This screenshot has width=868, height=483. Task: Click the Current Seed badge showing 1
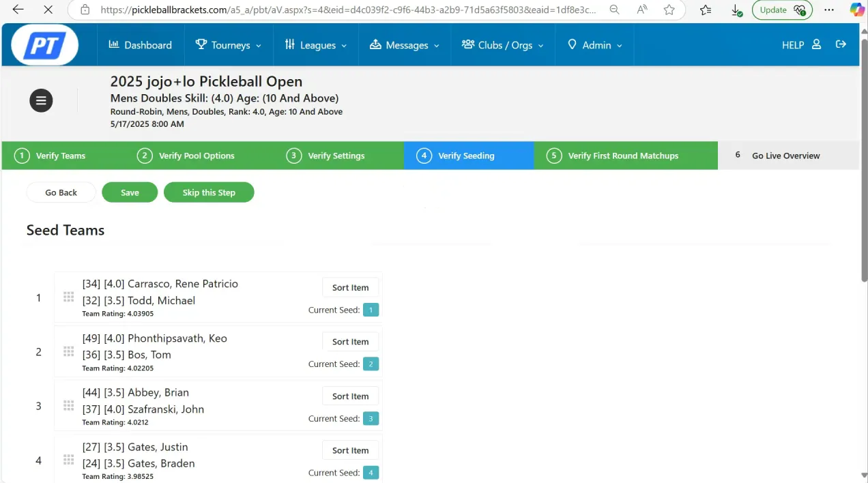click(371, 310)
